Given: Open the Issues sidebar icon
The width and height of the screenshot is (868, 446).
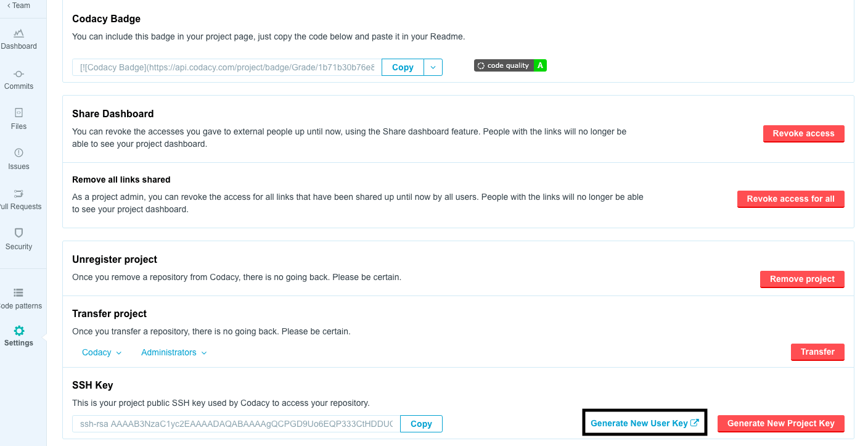Looking at the screenshot, I should tap(18, 153).
